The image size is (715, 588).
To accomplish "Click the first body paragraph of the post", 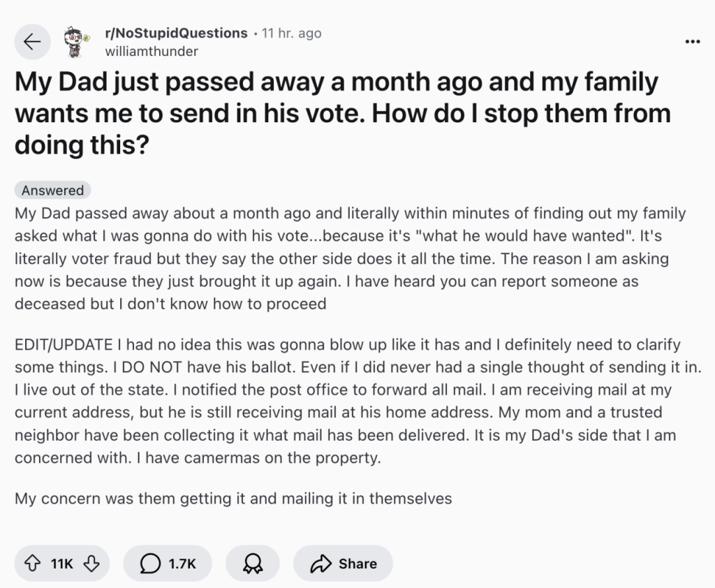I will pyautogui.click(x=349, y=258).
